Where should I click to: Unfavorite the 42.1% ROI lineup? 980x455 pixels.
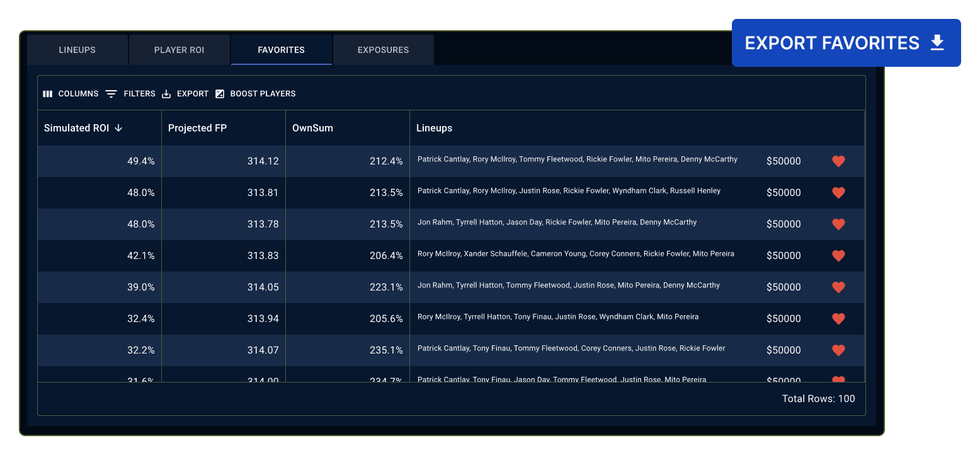point(838,255)
